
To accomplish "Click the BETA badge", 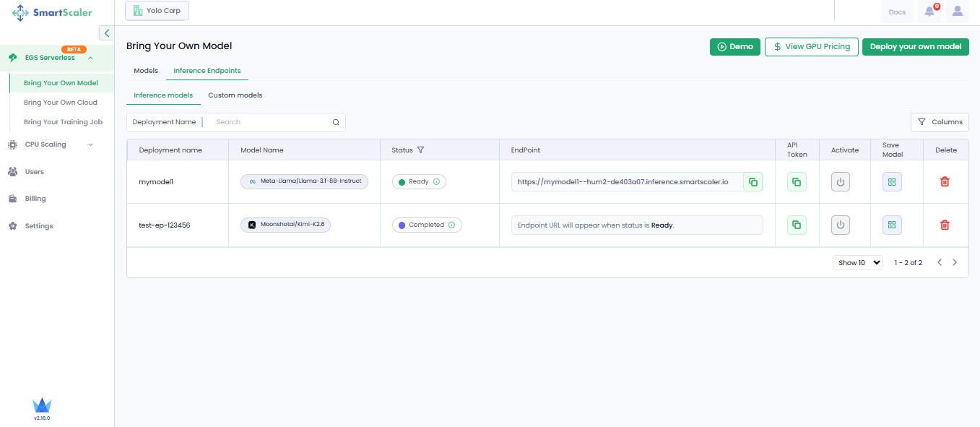I will pyautogui.click(x=74, y=49).
